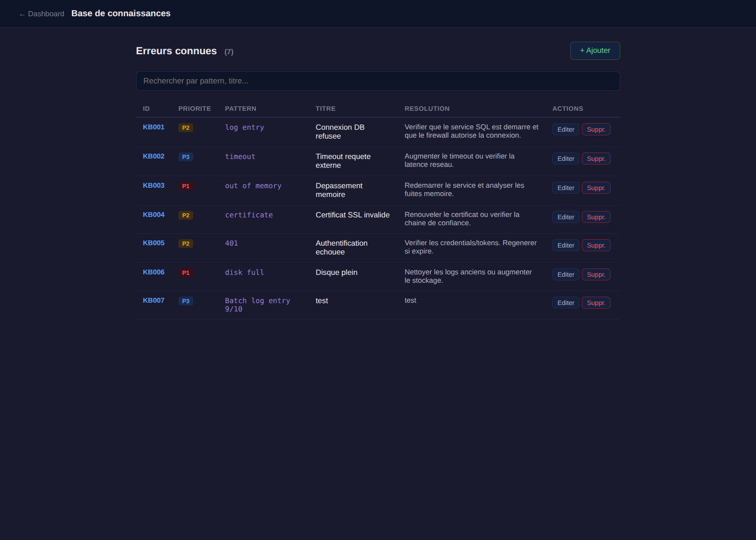Delete the KB007 test entry
The width and height of the screenshot is (756, 540).
596,303
